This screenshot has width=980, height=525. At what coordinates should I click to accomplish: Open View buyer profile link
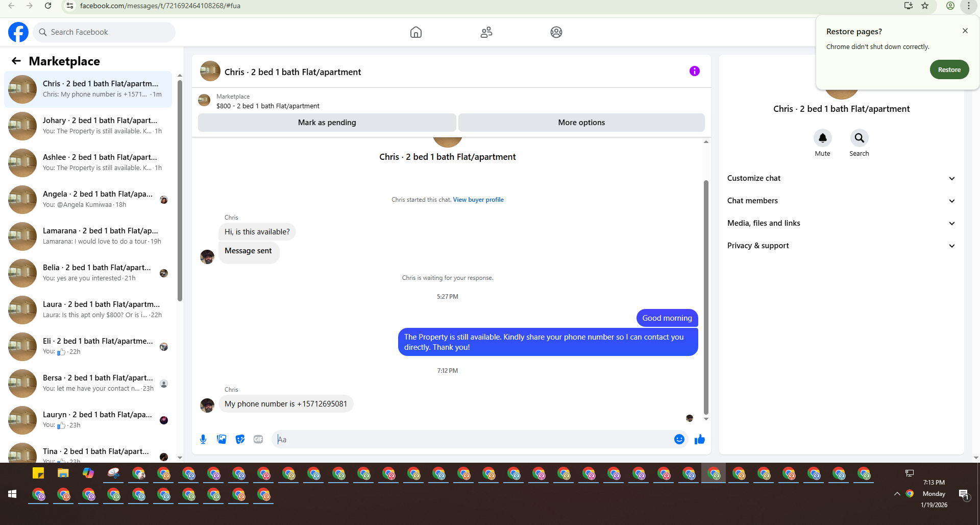(x=478, y=200)
